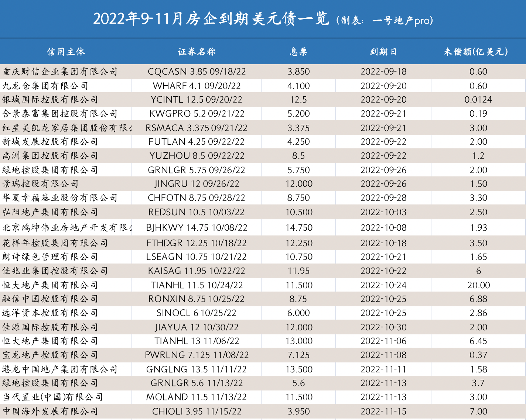526x420 pixels.
Task: Click the cell 九龙仓集团有限公司
Action: click(45, 86)
